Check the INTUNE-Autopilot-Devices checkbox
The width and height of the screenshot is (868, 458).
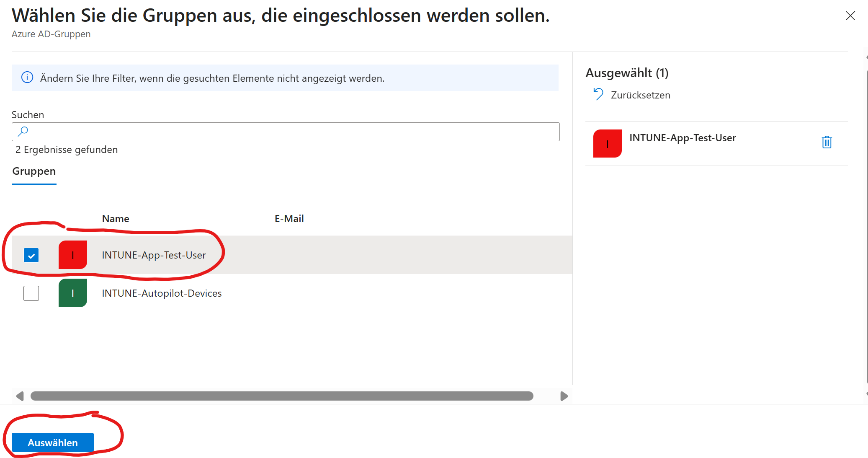pos(31,293)
